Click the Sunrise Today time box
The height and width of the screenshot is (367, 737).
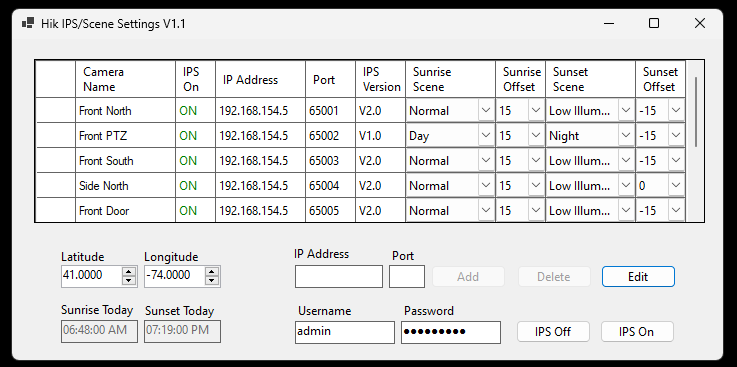pyautogui.click(x=99, y=331)
